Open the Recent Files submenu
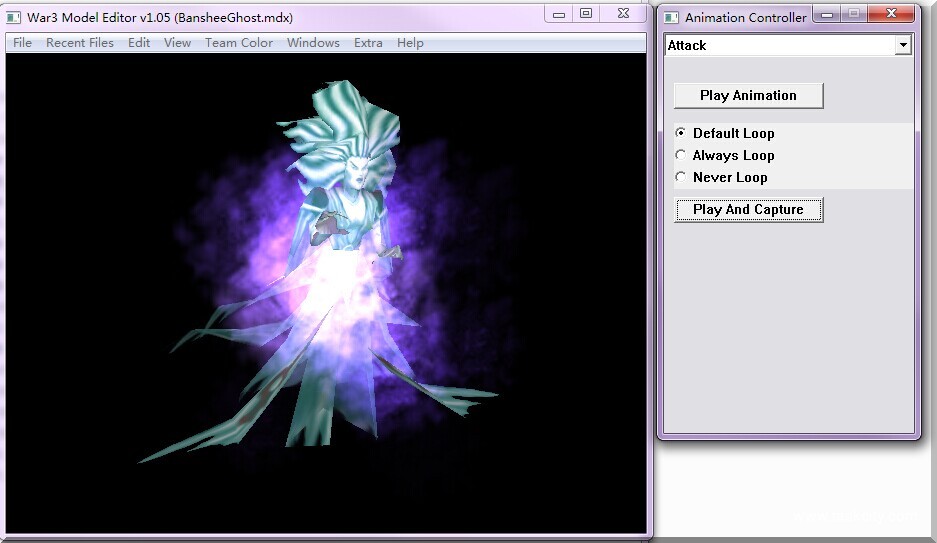This screenshot has width=937, height=543. [80, 43]
